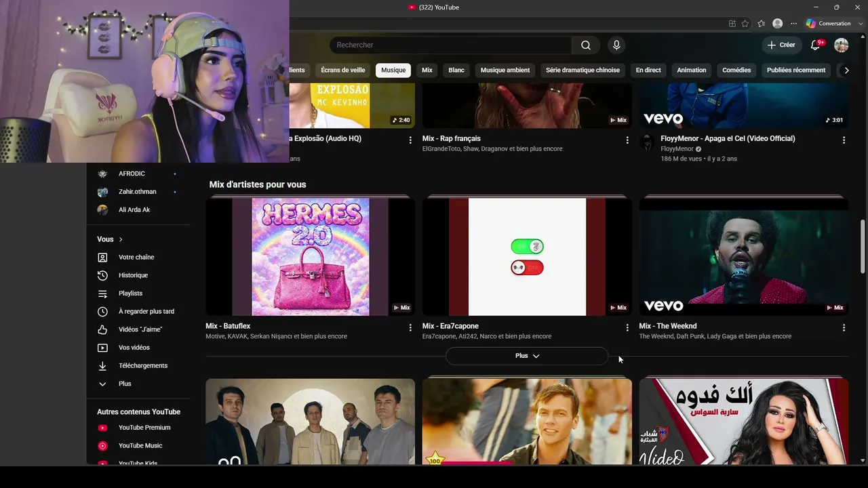Open the Arabic-titled video thumbnail
Image resolution: width=868 pixels, height=488 pixels.
click(x=743, y=421)
